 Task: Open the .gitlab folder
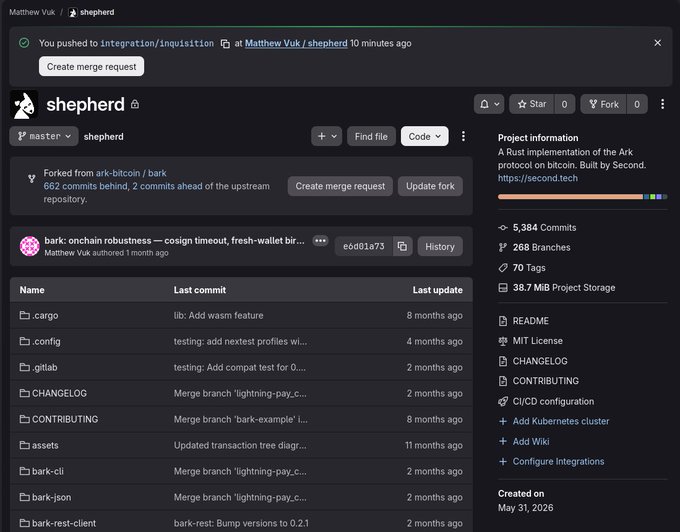(x=38, y=367)
